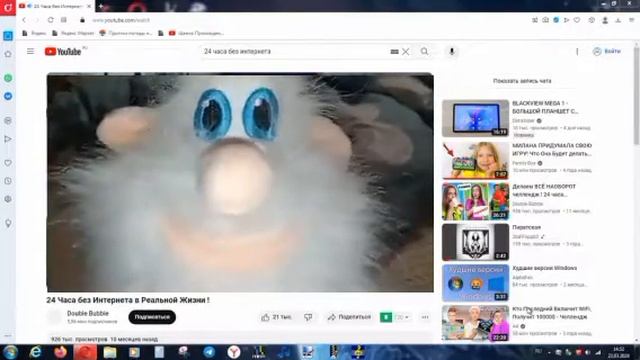Click the green download extension button
This screenshot has width=640, height=360.
386,317
